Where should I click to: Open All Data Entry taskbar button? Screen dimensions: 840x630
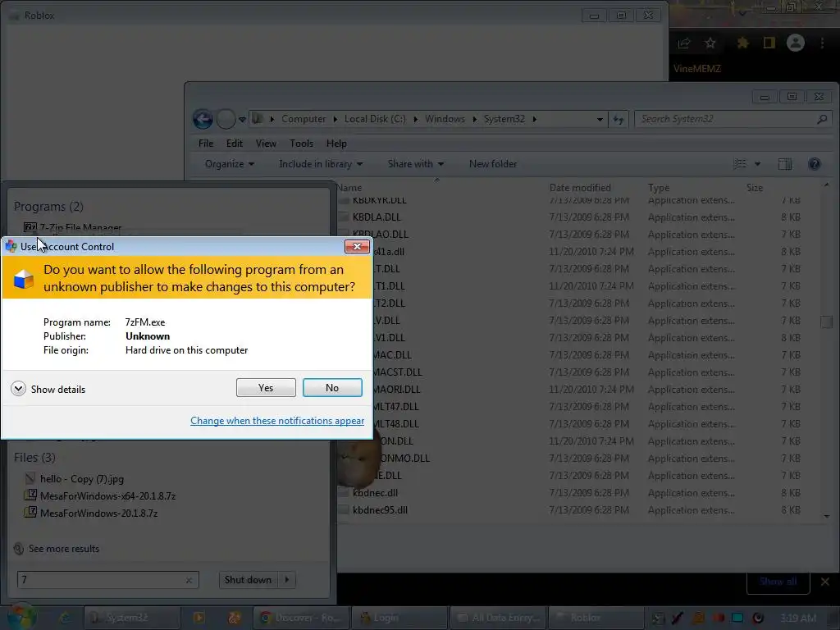click(498, 618)
